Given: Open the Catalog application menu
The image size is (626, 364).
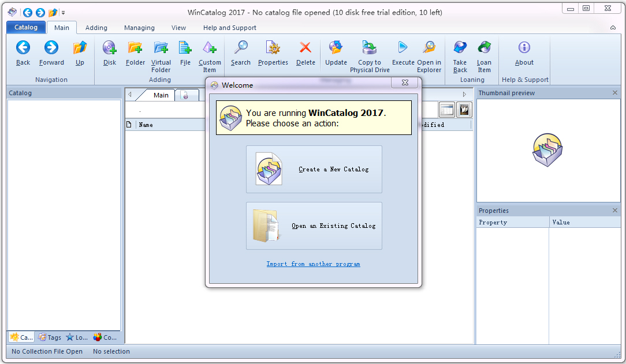Looking at the screenshot, I should click(x=26, y=27).
